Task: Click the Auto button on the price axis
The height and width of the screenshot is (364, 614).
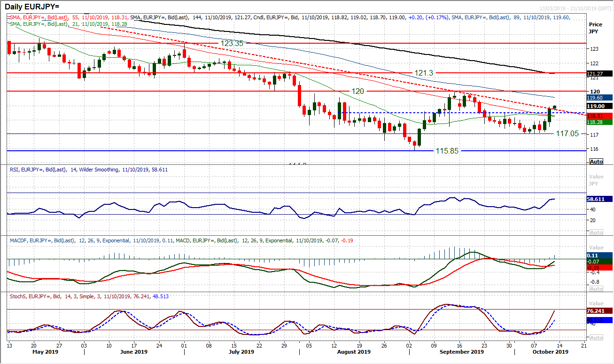Action: [595, 161]
